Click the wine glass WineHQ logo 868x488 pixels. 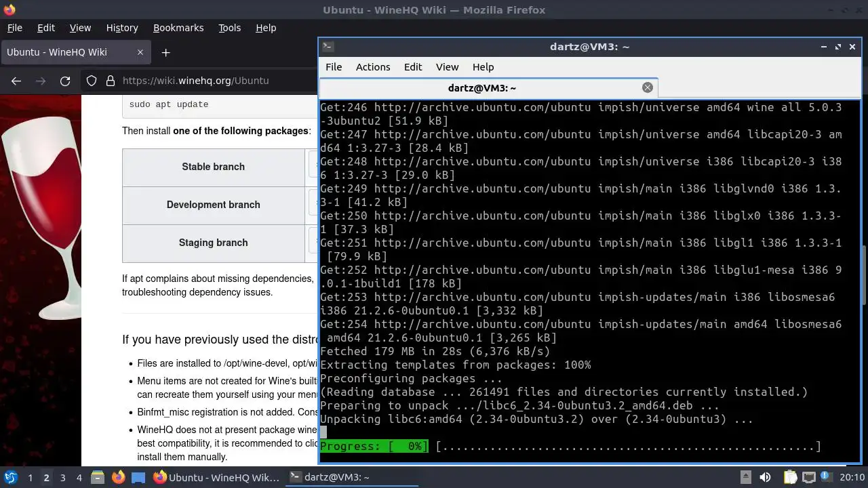click(x=41, y=217)
